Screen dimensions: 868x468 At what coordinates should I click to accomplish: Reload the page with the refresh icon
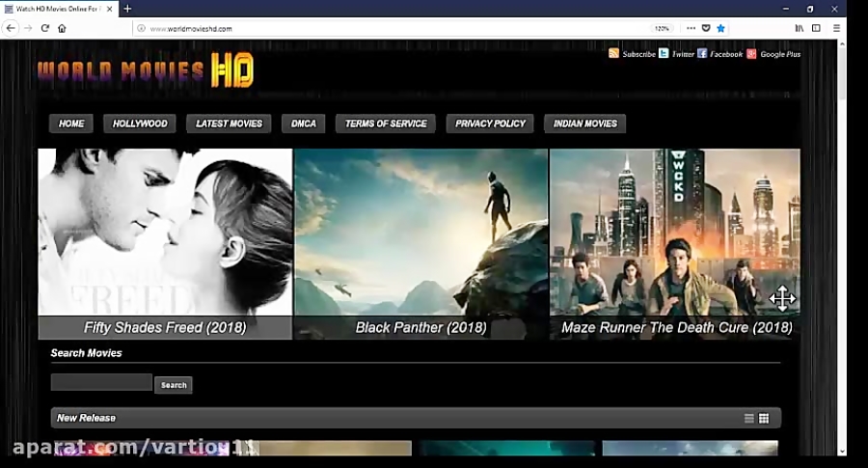click(45, 28)
